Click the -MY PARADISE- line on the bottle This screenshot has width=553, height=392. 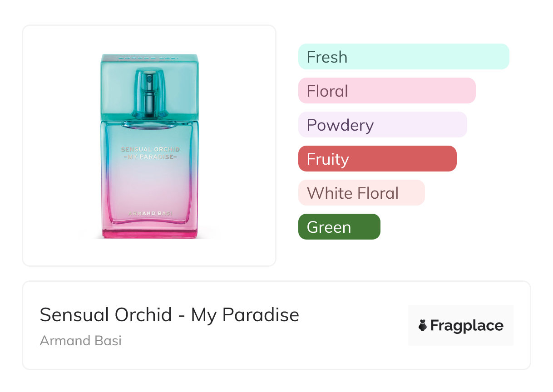[x=149, y=157]
